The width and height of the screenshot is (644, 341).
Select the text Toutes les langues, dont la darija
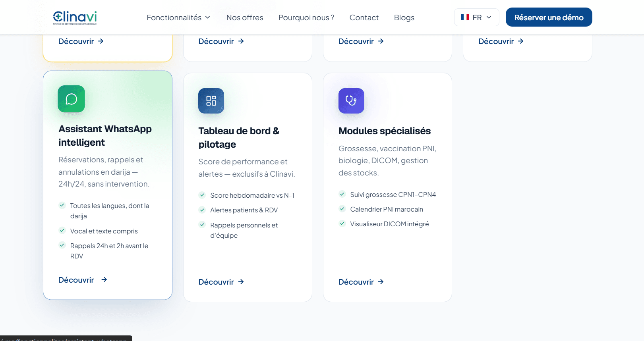pyautogui.click(x=110, y=211)
